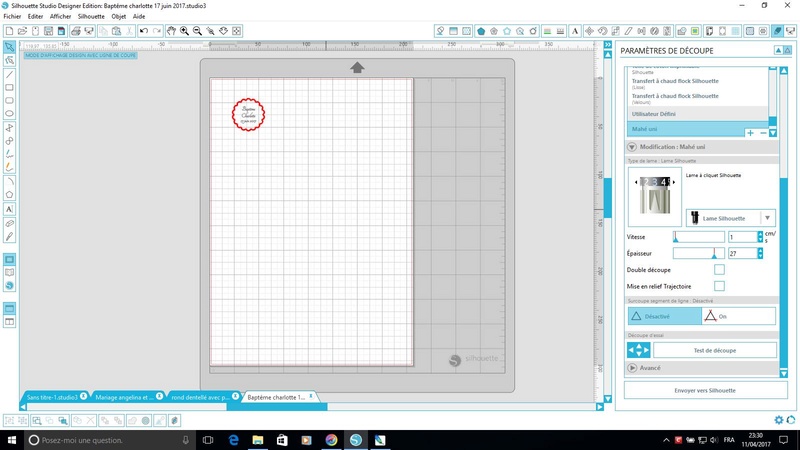This screenshot has height=450, width=800.
Task: Open Windows Start menu
Action: coord(11,440)
